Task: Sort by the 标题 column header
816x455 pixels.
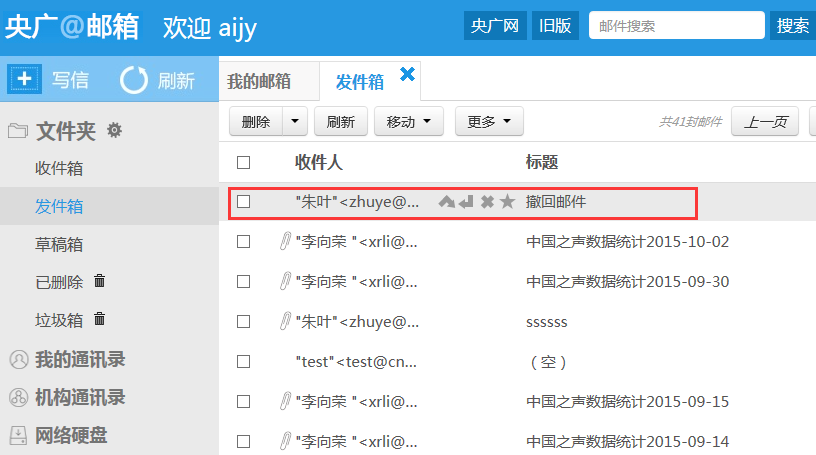Action: point(542,162)
